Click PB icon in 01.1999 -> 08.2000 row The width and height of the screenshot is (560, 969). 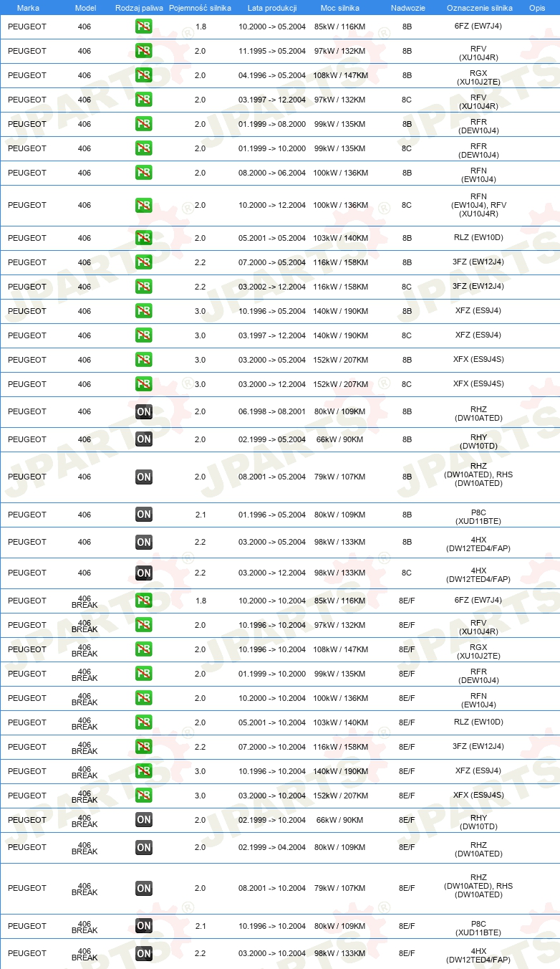144,124
